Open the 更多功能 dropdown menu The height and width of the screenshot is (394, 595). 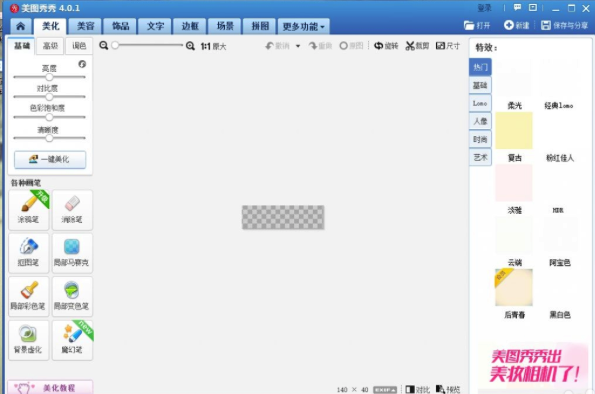click(304, 26)
